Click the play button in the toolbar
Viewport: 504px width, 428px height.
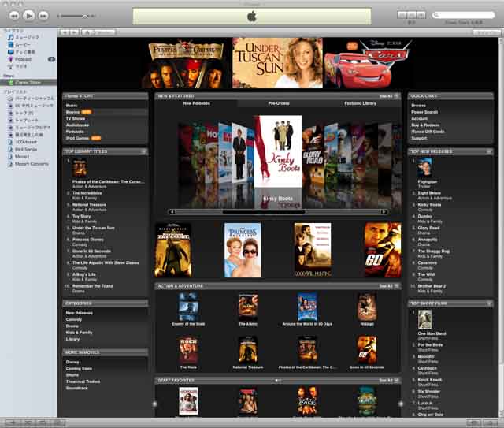point(28,15)
